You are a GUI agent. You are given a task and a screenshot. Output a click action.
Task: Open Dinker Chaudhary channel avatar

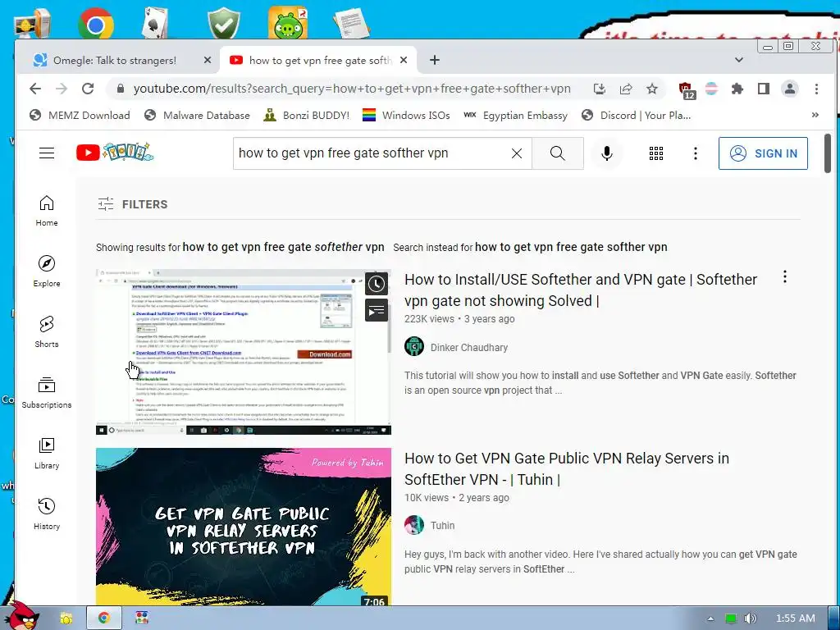click(414, 347)
